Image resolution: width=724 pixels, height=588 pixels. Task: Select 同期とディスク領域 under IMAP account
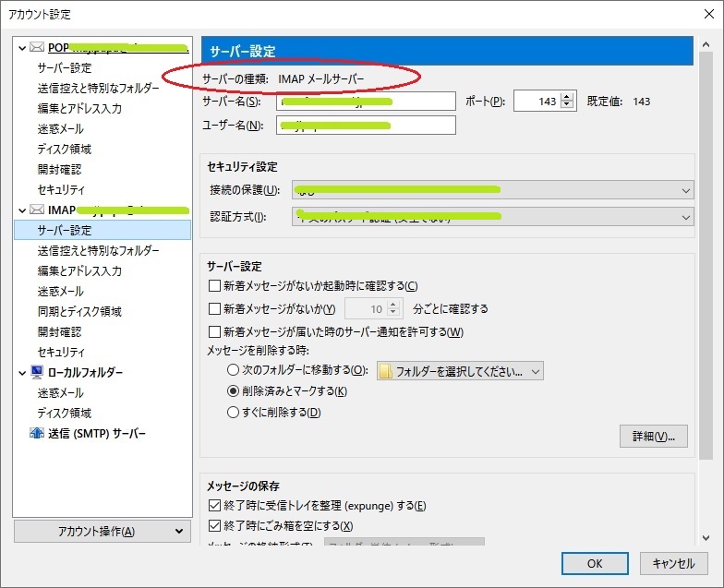point(79,311)
